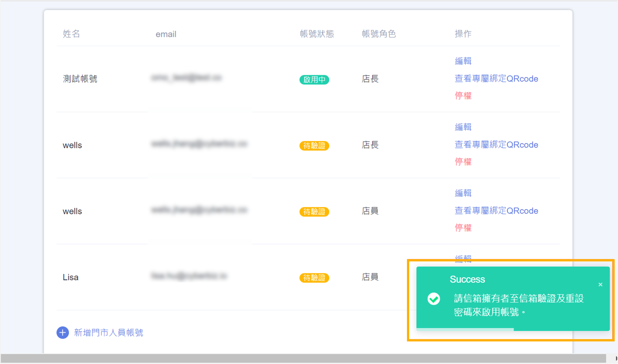Screen dimensions: 618x364
Task: Click the blue plus icon to add staff
Action: pos(62,332)
